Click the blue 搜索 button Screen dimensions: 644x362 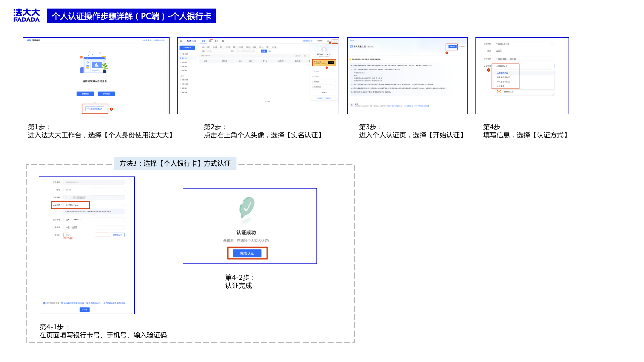[x=264, y=51]
